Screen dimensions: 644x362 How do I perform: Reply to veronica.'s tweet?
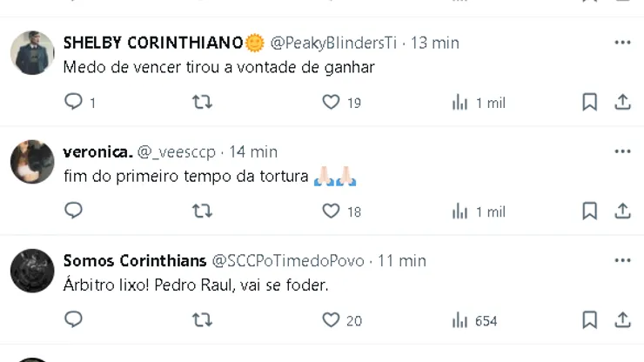point(74,211)
